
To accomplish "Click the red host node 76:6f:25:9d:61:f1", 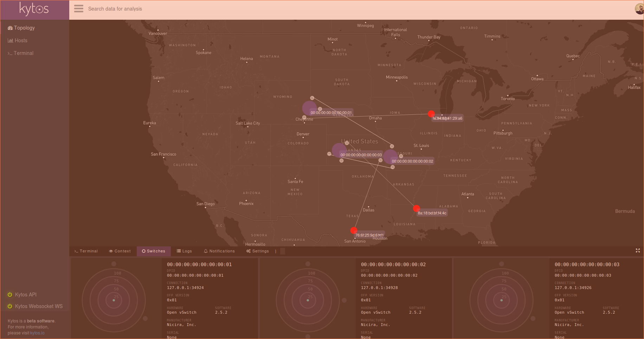I will [x=354, y=231].
